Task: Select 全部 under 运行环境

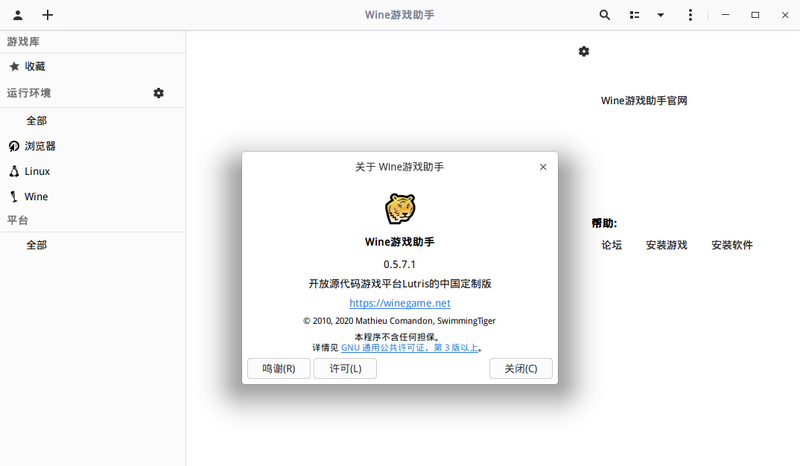Action: pos(36,120)
